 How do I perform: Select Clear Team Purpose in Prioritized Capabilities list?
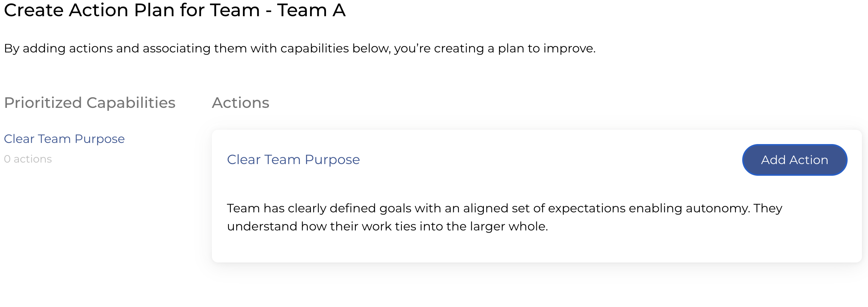point(64,139)
